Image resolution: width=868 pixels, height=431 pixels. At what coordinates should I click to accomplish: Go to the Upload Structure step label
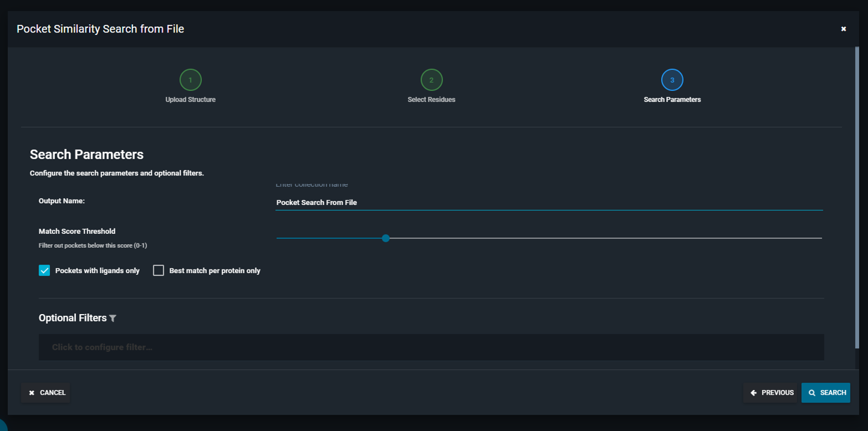pos(190,99)
